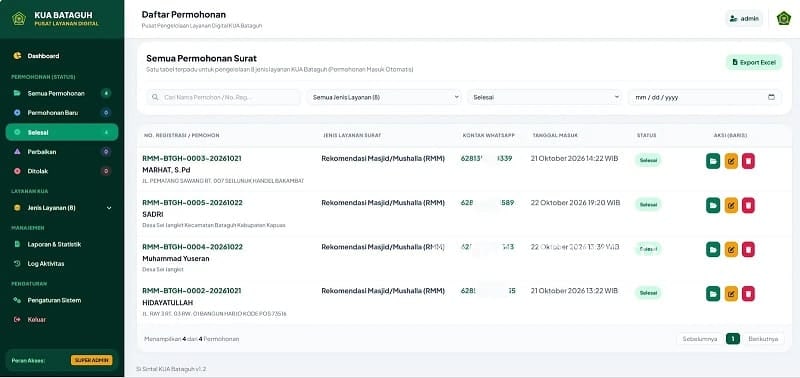Open the Semua Jenis Layanan (8) dropdown

pyautogui.click(x=384, y=97)
